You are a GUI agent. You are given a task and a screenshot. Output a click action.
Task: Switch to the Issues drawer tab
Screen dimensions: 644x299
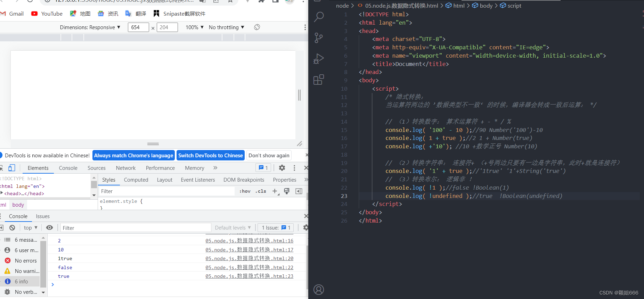click(43, 216)
